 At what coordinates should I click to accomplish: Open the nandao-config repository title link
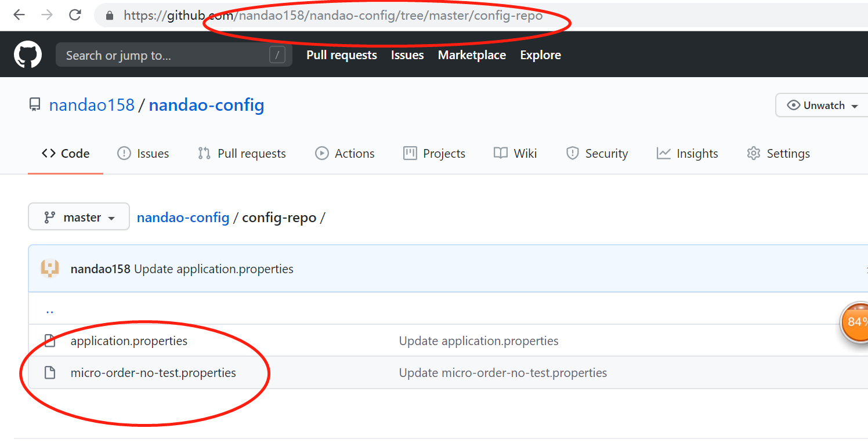click(207, 105)
